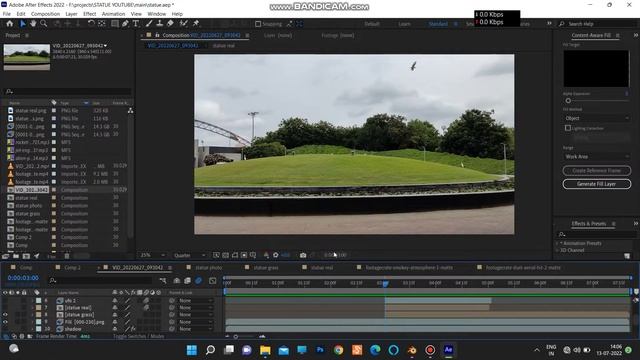Viewport: 640px width, 360px height.
Task: Select the Clone Stamp tool
Action: point(160,24)
